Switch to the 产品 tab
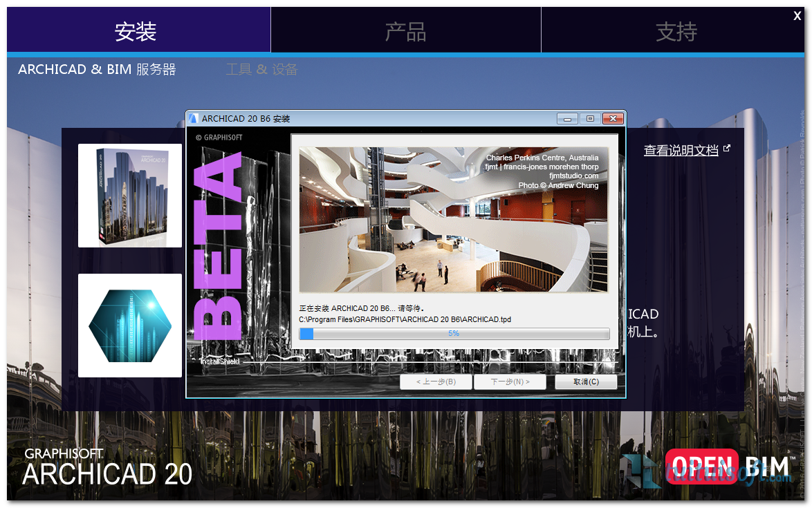Viewport: 812px width, 508px height. [406, 30]
